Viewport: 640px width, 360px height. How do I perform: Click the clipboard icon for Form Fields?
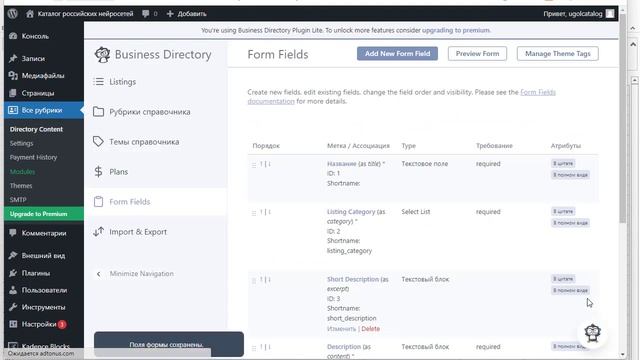point(98,202)
